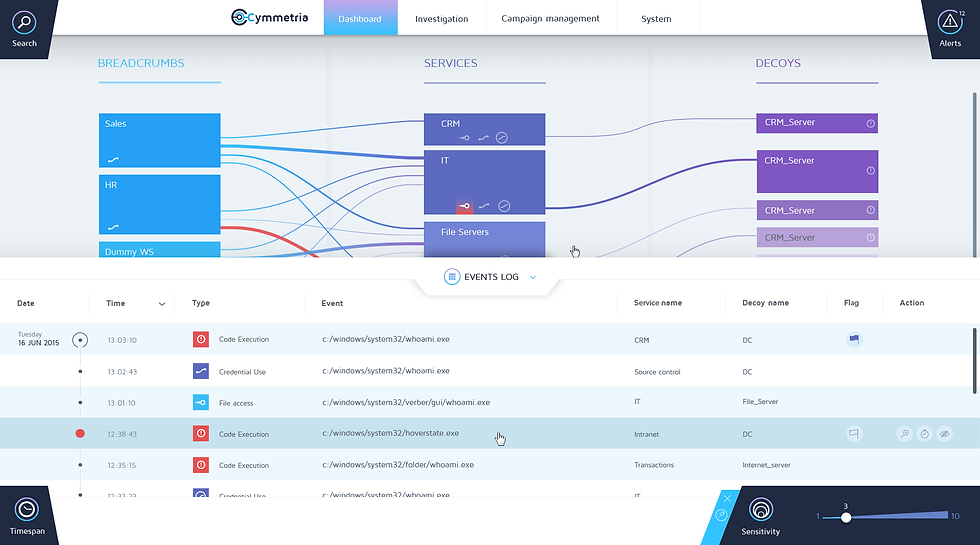
Task: Click Code Execution icon in 12:38:43 row
Action: (x=201, y=433)
